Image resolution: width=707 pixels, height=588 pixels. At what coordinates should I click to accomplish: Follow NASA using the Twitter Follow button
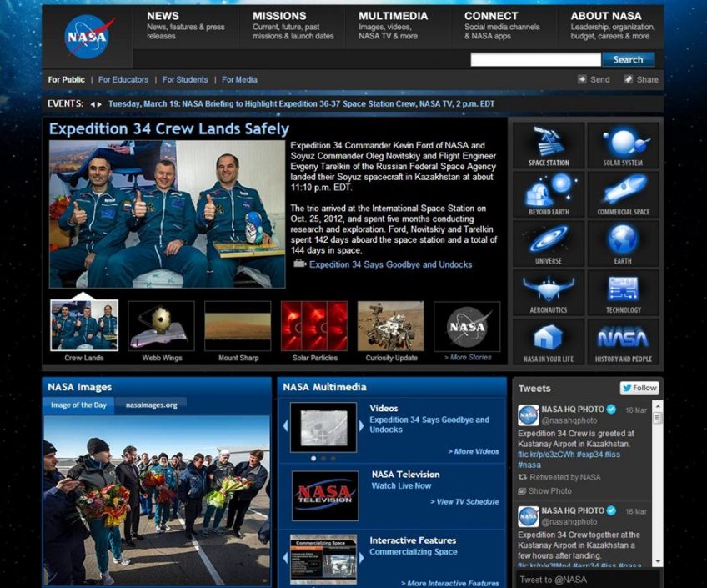point(639,388)
